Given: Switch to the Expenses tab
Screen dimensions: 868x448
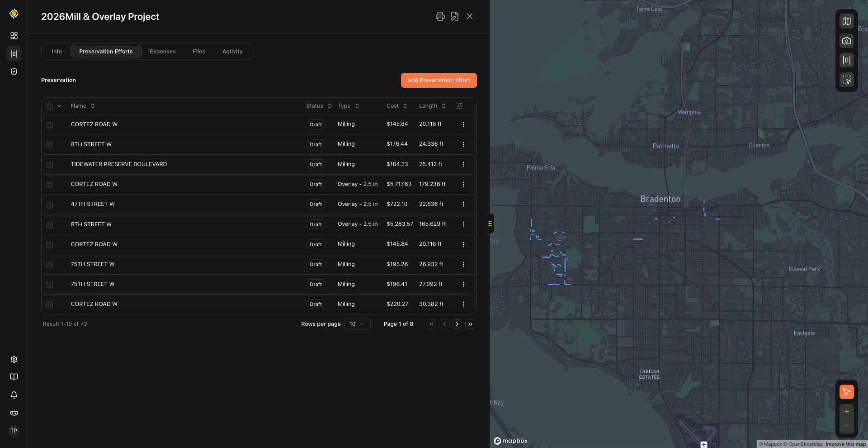Looking at the screenshot, I should tap(162, 52).
